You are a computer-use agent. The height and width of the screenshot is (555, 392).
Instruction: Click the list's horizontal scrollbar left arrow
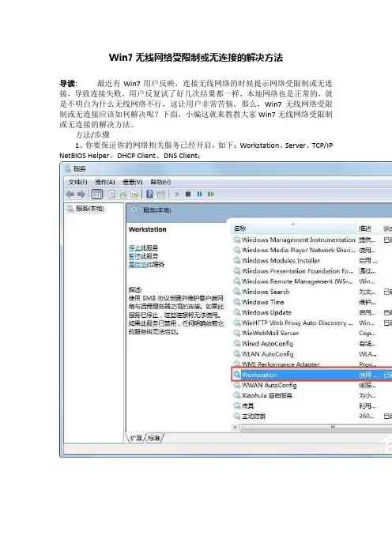pos(236,427)
